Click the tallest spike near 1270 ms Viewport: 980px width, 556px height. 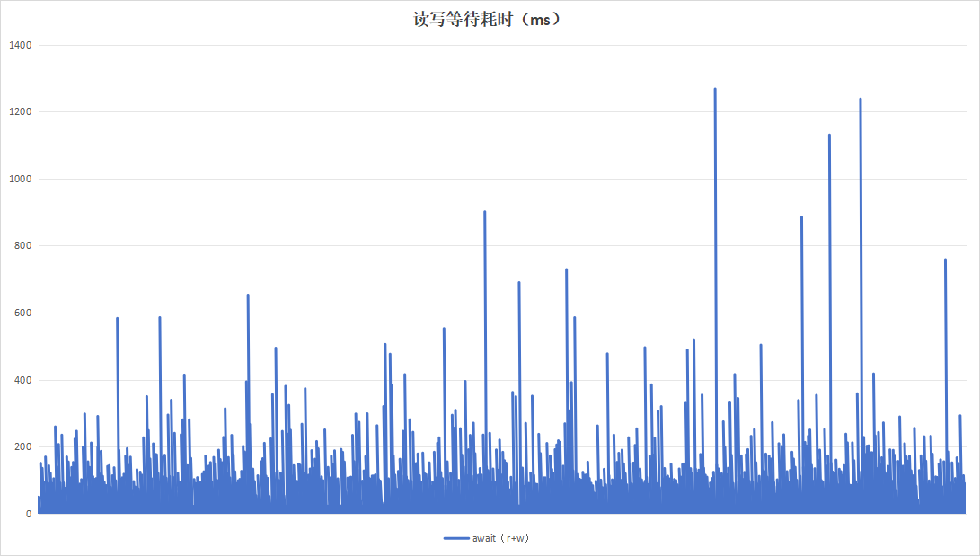[x=715, y=300]
